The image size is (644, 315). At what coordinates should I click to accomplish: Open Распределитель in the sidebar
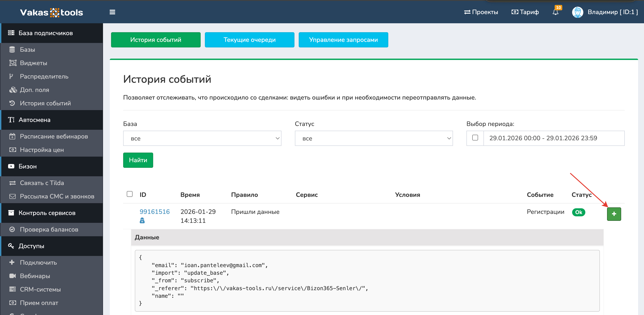click(44, 77)
